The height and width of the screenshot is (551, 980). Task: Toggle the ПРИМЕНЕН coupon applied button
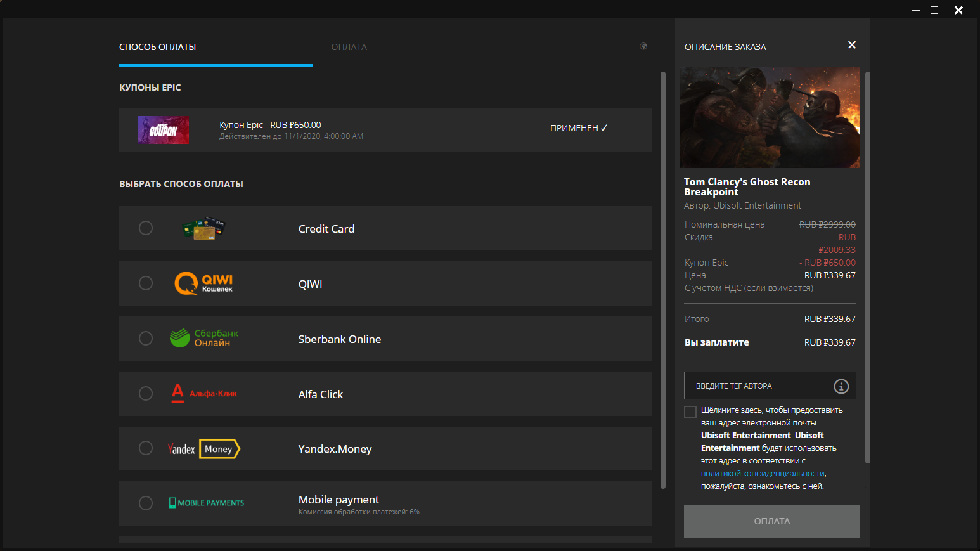click(579, 128)
